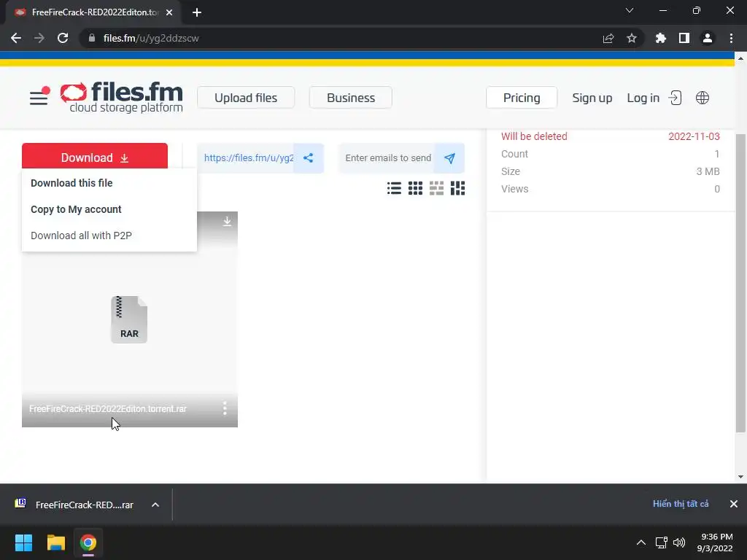Click the 2022-11-03 deletion date
This screenshot has width=747, height=560.
pyautogui.click(x=694, y=136)
